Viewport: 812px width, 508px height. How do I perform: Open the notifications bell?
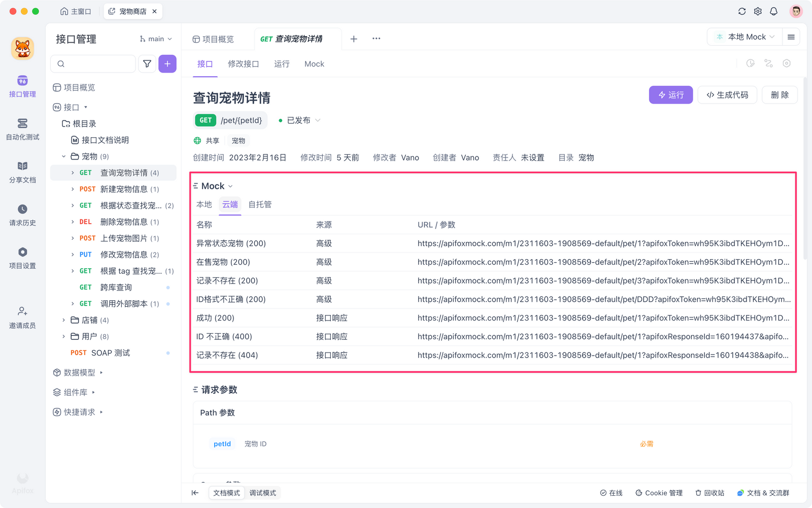click(x=773, y=11)
